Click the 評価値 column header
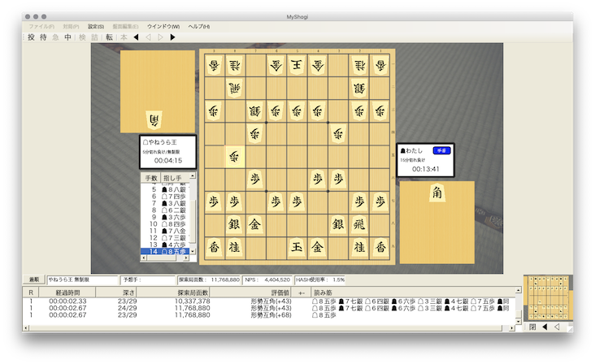This screenshot has width=595, height=364. pyautogui.click(x=251, y=292)
